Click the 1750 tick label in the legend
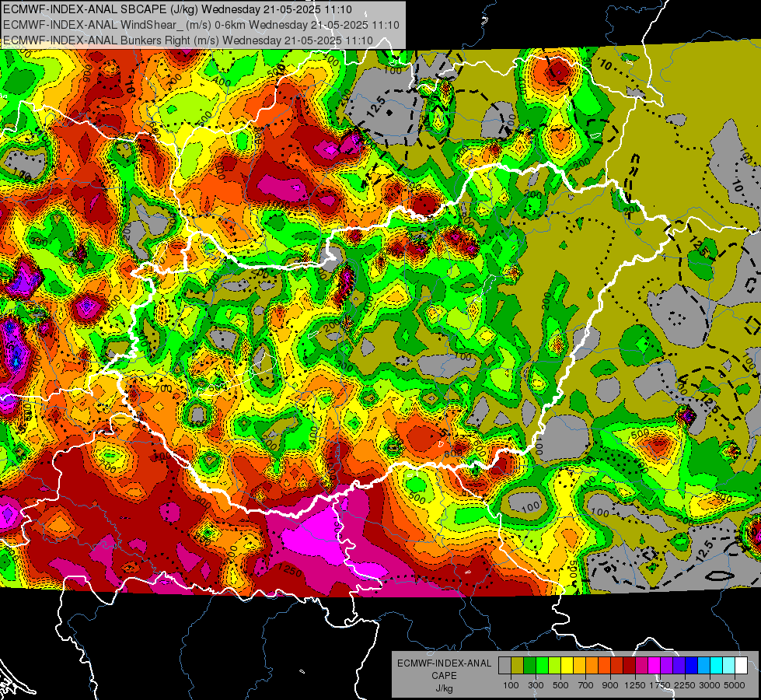761x700 pixels. pos(660,685)
